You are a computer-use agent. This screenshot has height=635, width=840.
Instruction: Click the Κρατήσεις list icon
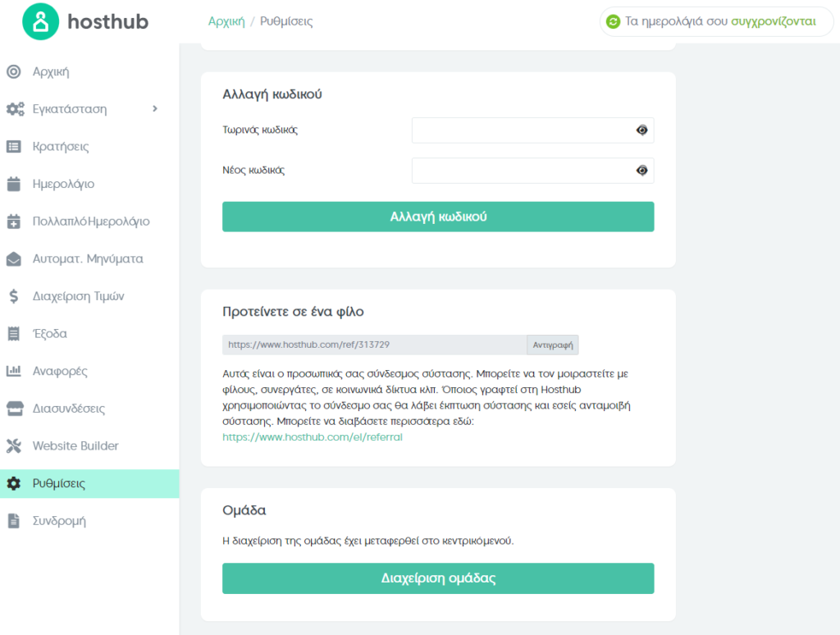coord(14,146)
